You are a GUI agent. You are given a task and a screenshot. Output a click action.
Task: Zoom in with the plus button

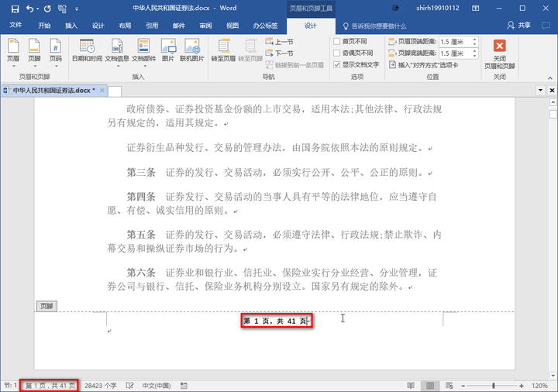522,386
